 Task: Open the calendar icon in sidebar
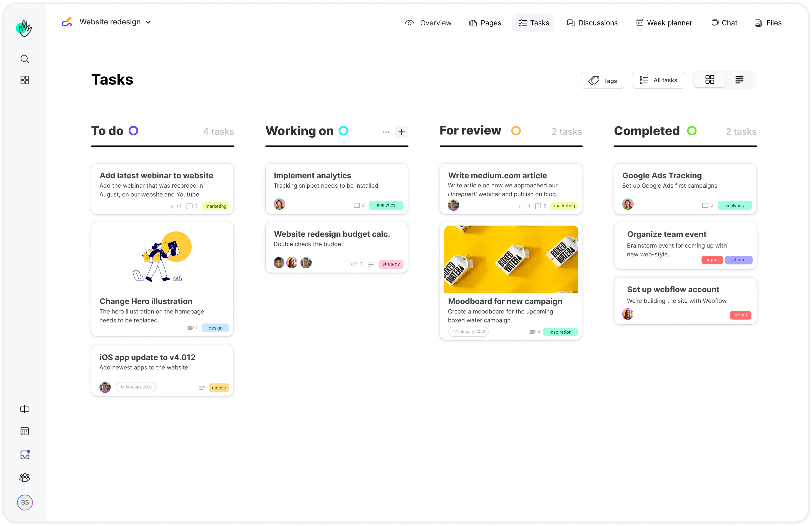pyautogui.click(x=25, y=431)
